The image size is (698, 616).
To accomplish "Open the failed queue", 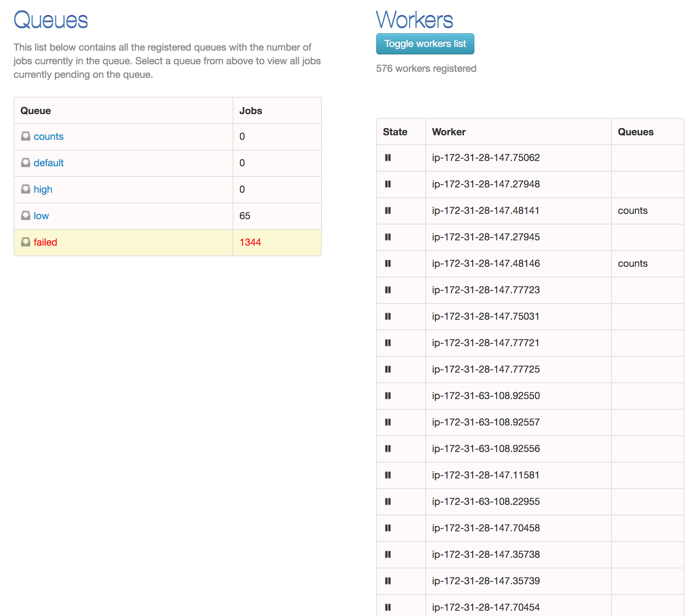I will 45,242.
